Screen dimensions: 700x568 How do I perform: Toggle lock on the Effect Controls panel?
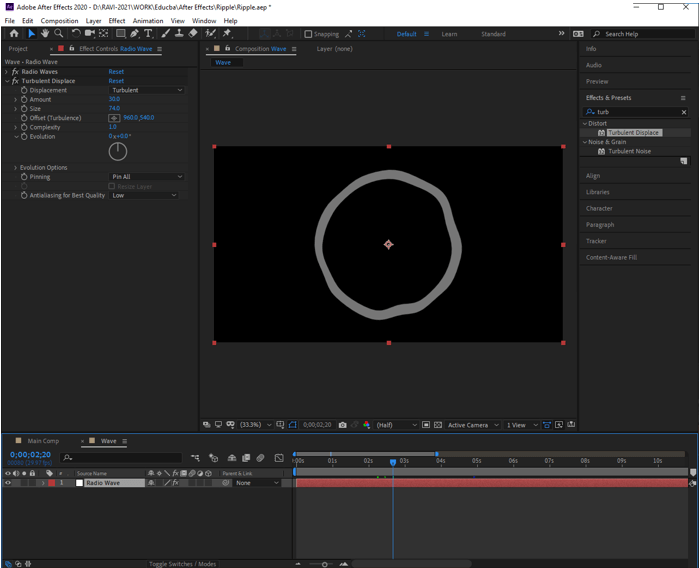click(x=71, y=48)
